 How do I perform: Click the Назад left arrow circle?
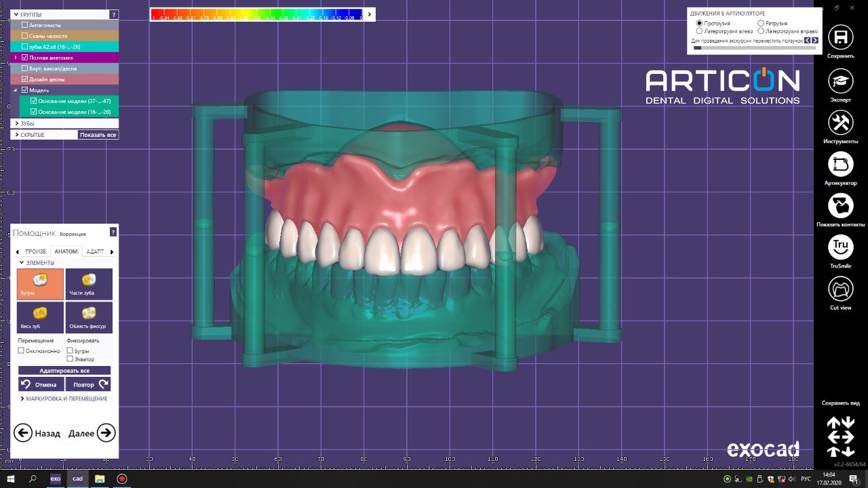[23, 432]
